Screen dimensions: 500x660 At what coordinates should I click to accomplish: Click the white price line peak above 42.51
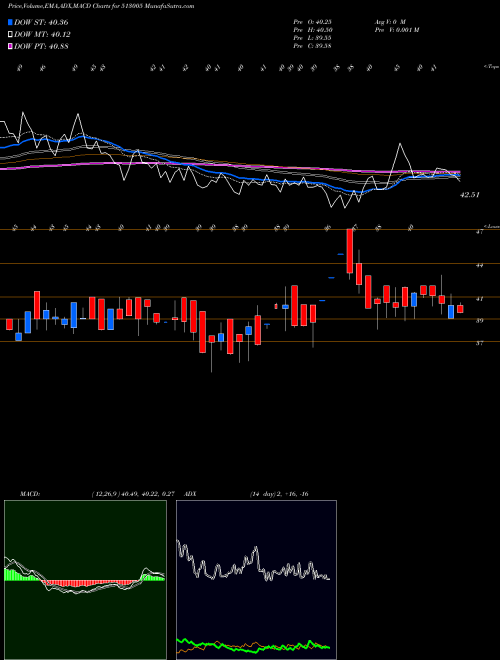[399, 144]
